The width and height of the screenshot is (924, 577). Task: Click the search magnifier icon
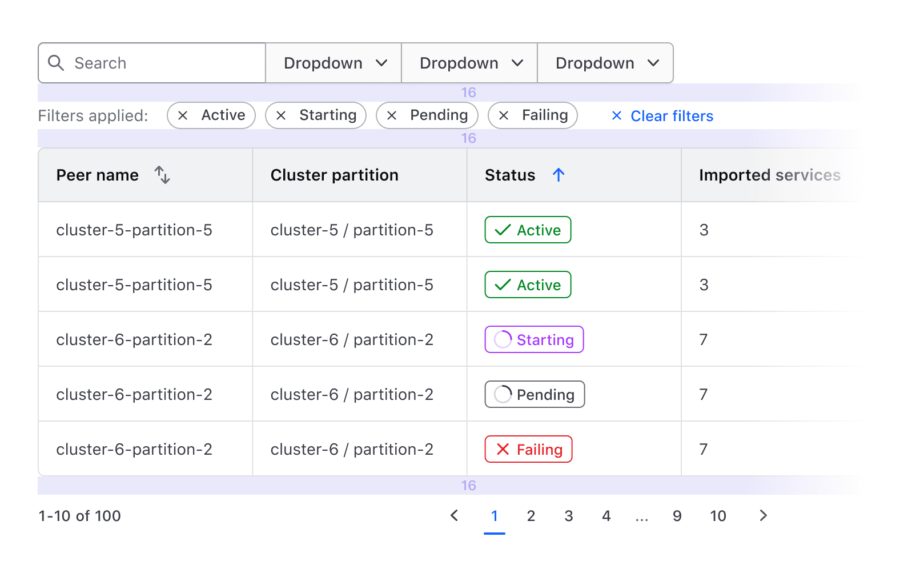(x=56, y=63)
